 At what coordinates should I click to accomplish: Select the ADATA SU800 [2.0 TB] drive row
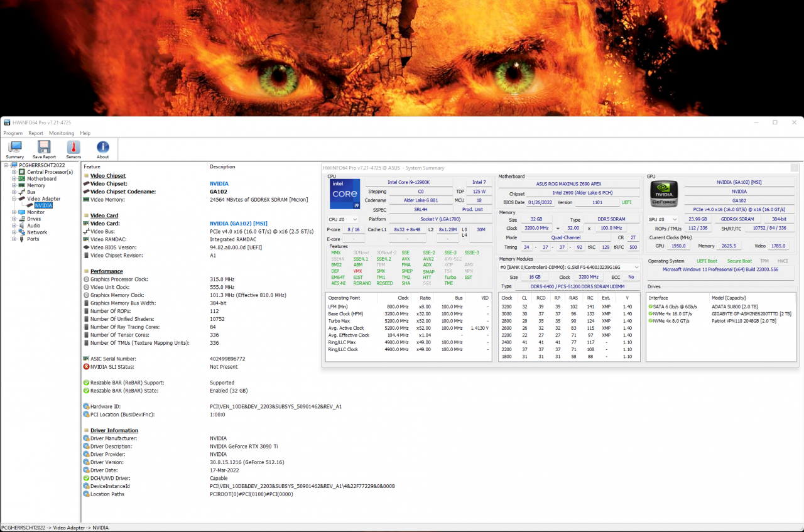click(x=722, y=307)
